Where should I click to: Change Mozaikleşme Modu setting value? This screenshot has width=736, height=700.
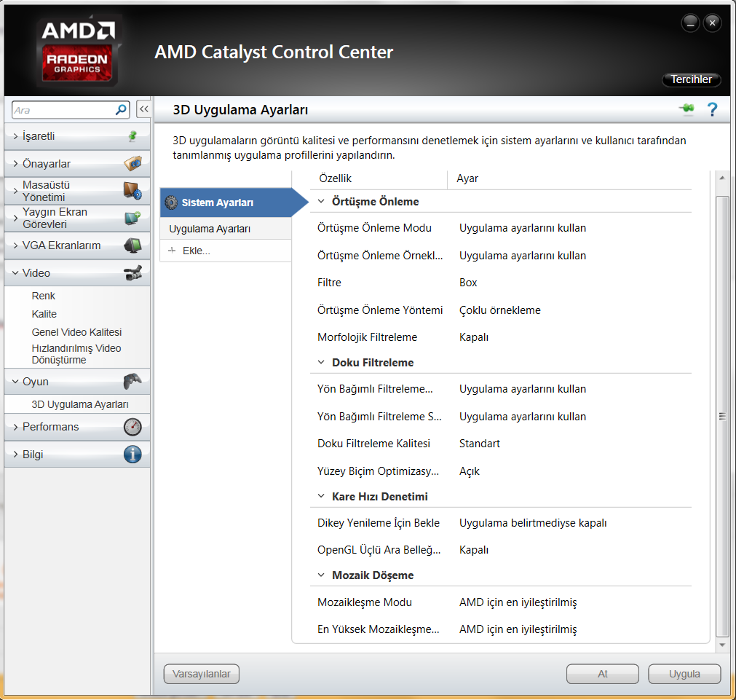(518, 602)
